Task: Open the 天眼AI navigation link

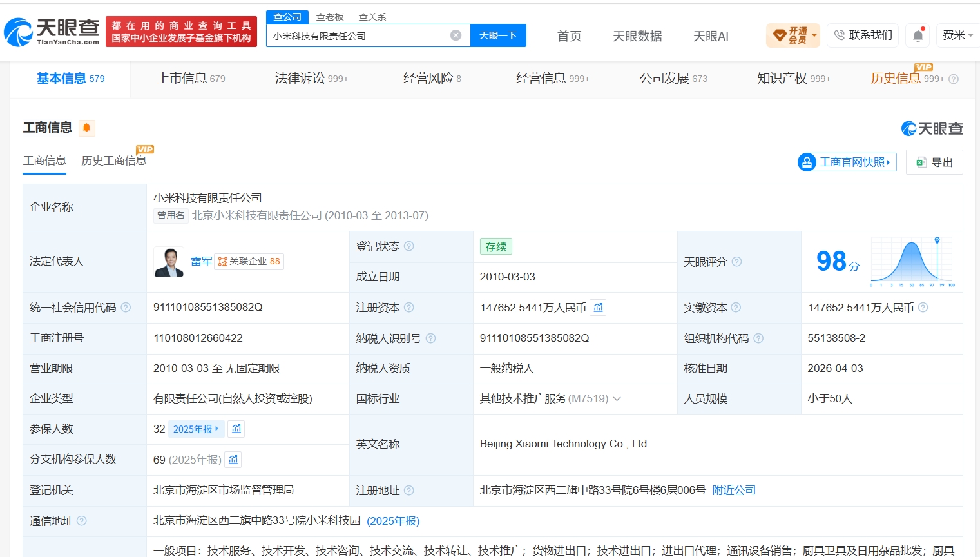Action: click(711, 36)
